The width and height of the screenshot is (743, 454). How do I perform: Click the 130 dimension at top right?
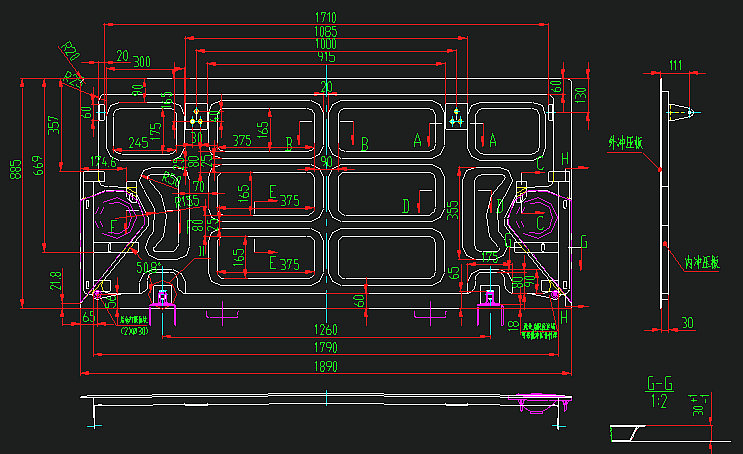coord(581,95)
